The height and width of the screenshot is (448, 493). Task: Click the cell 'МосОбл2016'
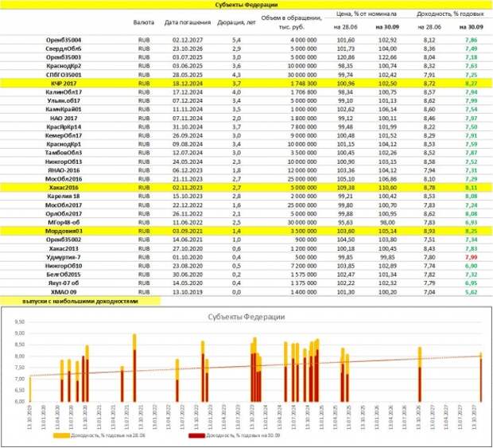pyautogui.click(x=64, y=179)
